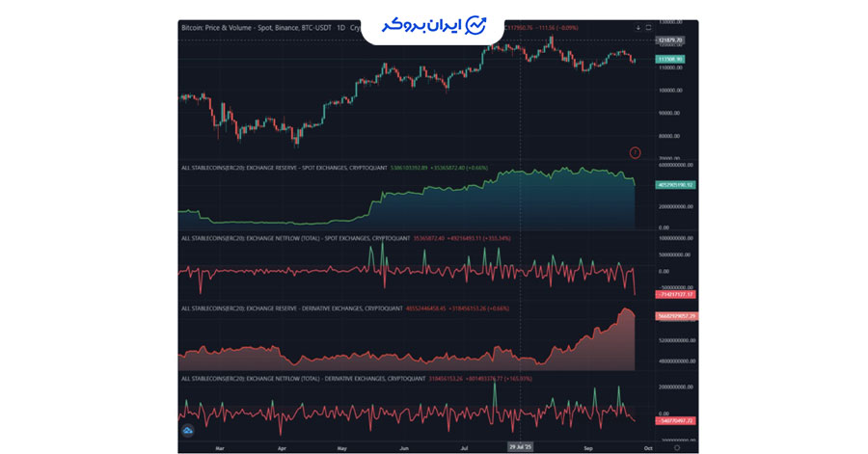Click the 'Jul' label on the time axis
Screen dimensions: 868x454
tap(465, 448)
